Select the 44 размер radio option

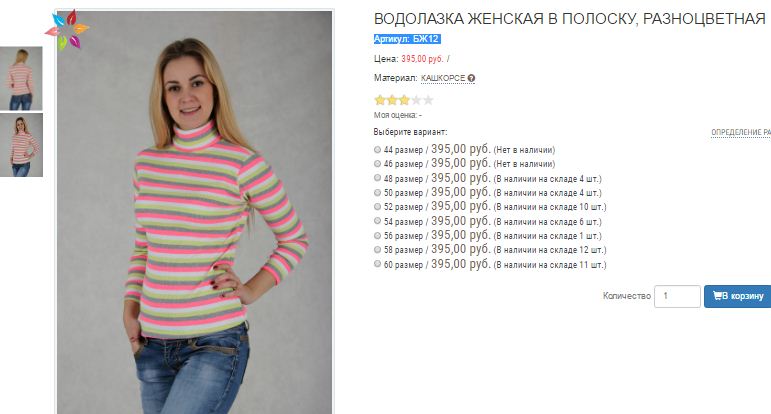pos(377,149)
